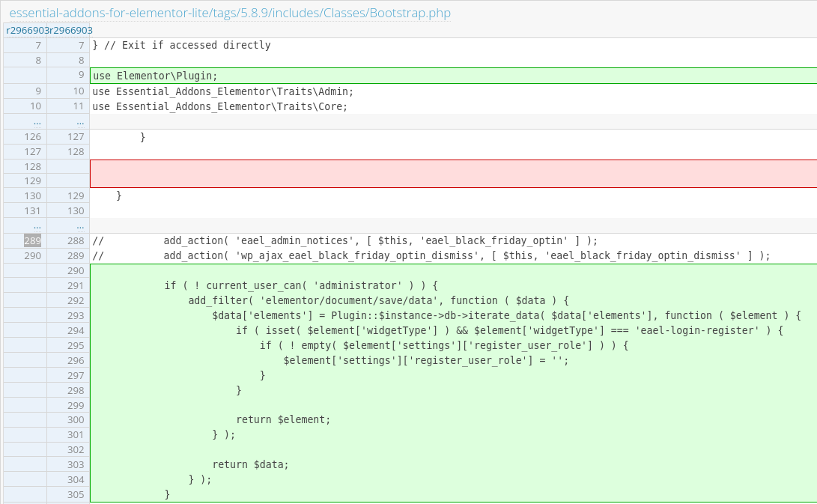Expand the collapsed context after line 130
The image size is (817, 504).
37,225
